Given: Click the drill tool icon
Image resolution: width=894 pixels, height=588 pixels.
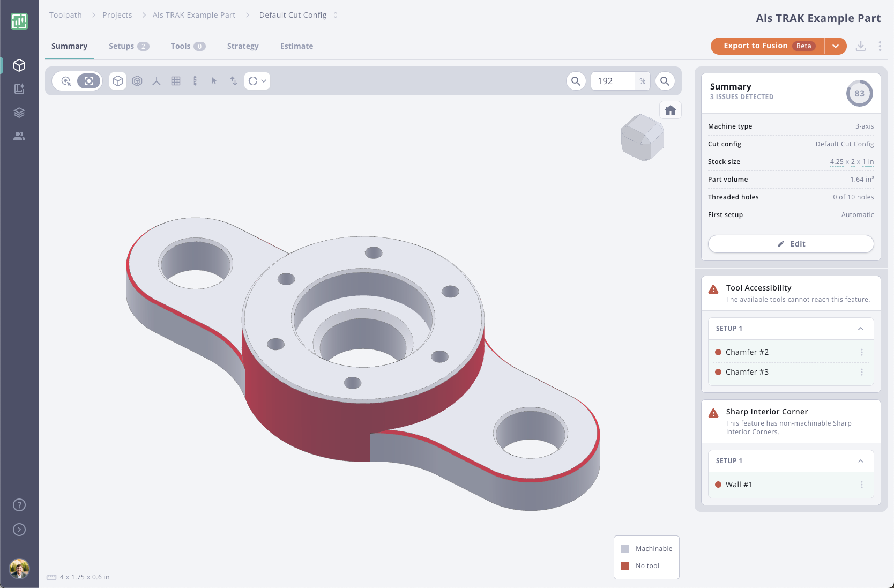Looking at the screenshot, I should click(195, 81).
